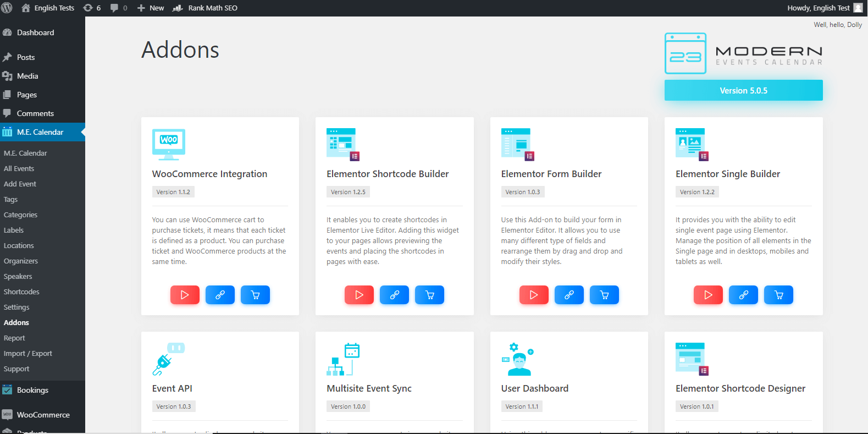This screenshot has height=434, width=868.
Task: Click the WooCommerce Integration addon icon
Action: 169,145
